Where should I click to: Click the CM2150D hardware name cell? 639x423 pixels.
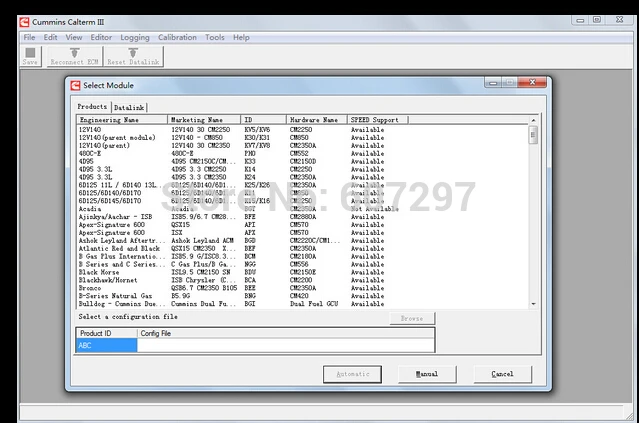[303, 161]
